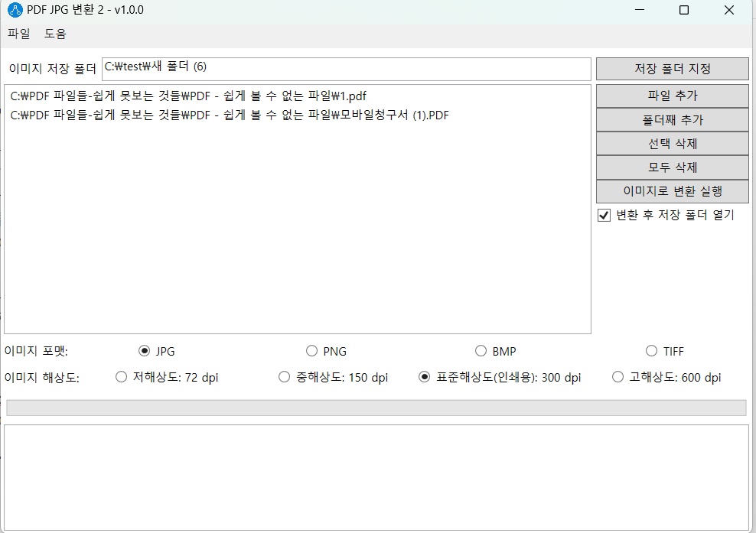Uncheck 변환 후 저장 폴더 열기
The height and width of the screenshot is (533, 756).
click(604, 215)
